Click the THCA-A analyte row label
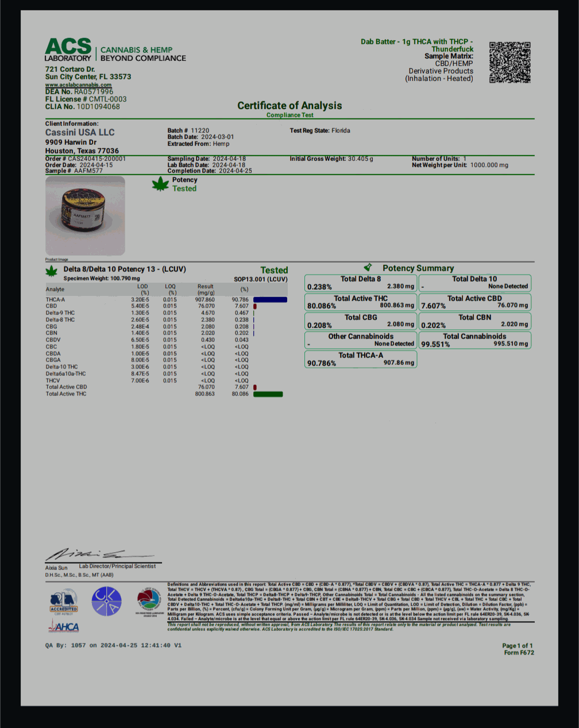Viewport: 579px width, 728px height. tap(56, 299)
